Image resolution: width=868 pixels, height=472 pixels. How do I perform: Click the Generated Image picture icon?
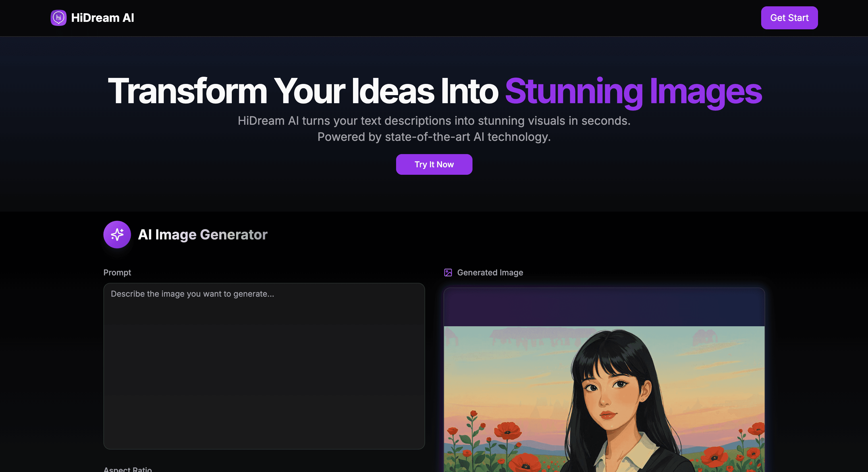tap(448, 273)
